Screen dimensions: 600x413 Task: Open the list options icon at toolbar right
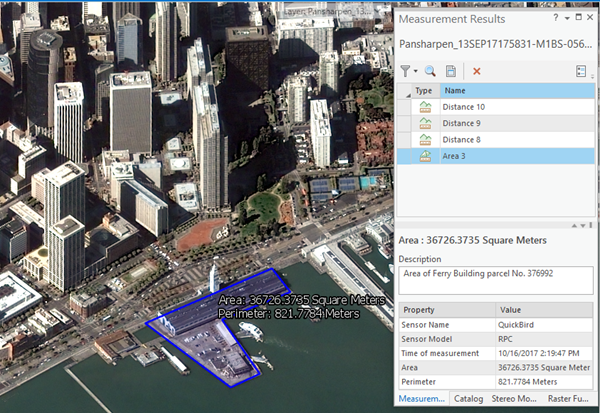click(581, 71)
